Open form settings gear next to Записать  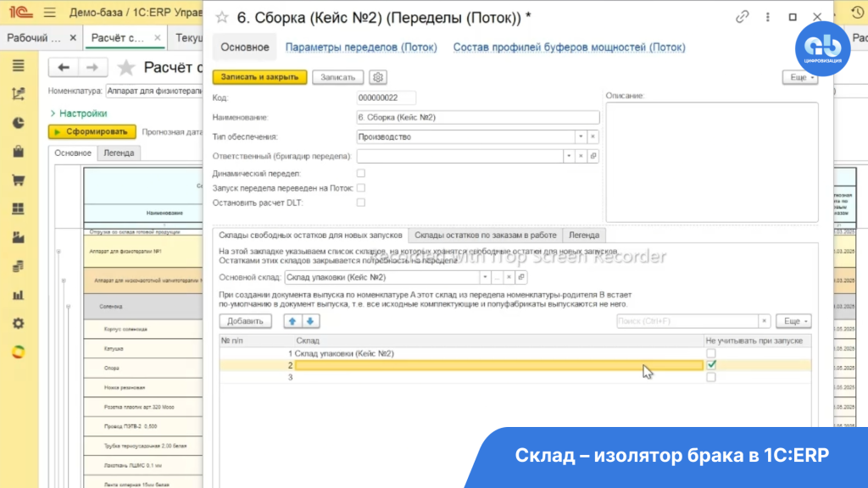click(x=378, y=77)
